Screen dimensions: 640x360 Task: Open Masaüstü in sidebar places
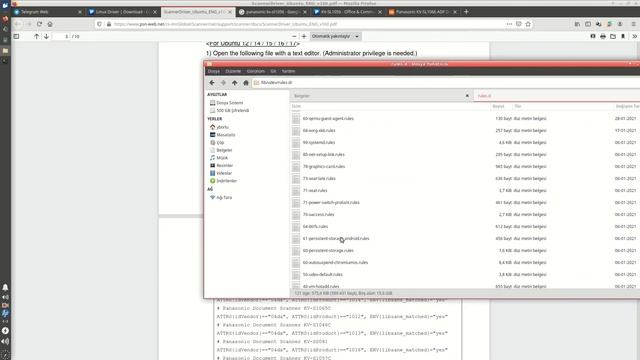pos(222,135)
